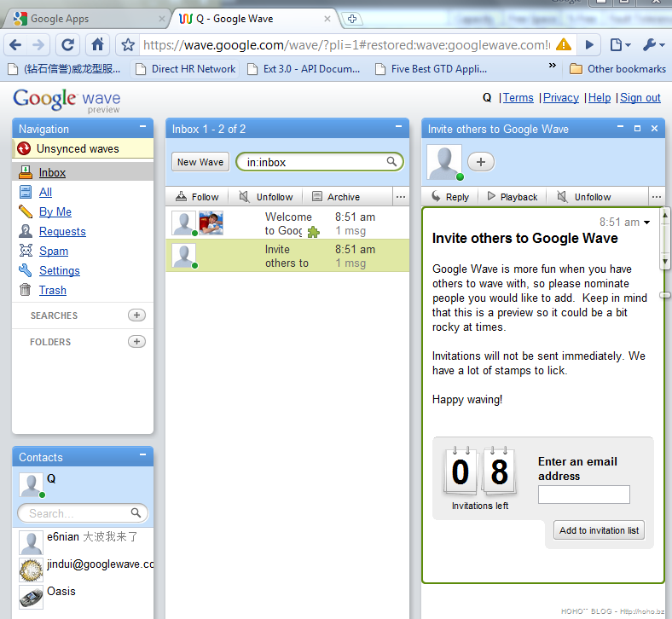Reply to the wave
Viewport: 672px width, 619px height.
(x=450, y=197)
